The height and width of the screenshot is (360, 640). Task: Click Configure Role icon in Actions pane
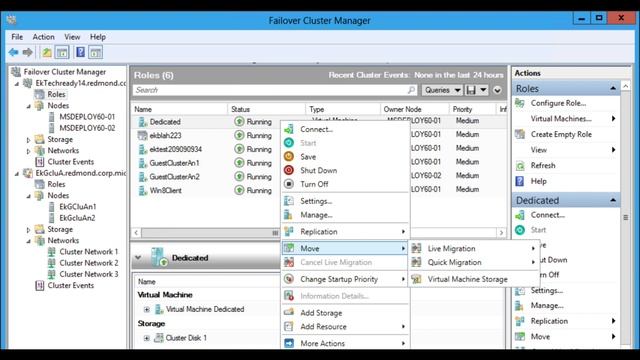point(520,103)
